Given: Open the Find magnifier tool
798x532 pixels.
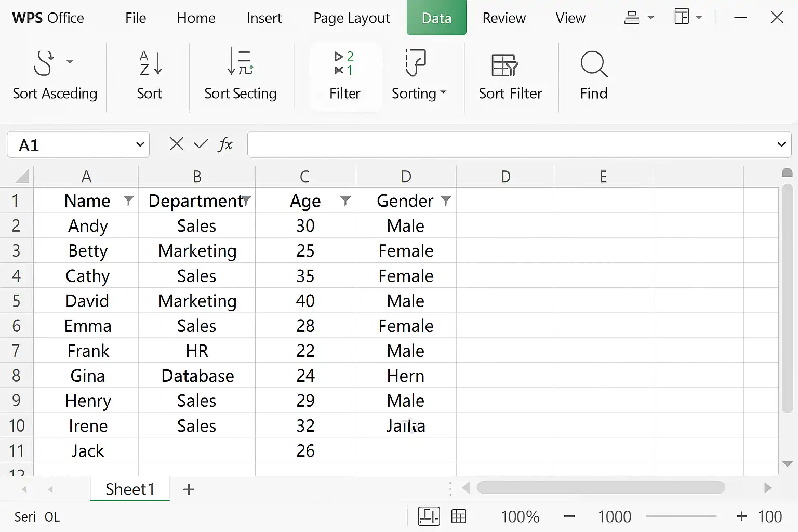Looking at the screenshot, I should [594, 64].
